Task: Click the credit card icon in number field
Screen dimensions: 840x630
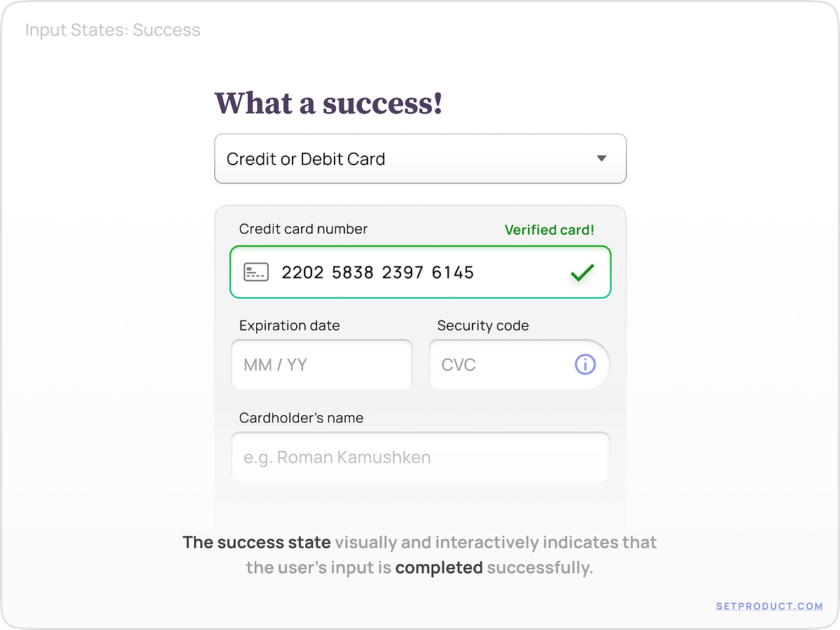Action: [256, 272]
